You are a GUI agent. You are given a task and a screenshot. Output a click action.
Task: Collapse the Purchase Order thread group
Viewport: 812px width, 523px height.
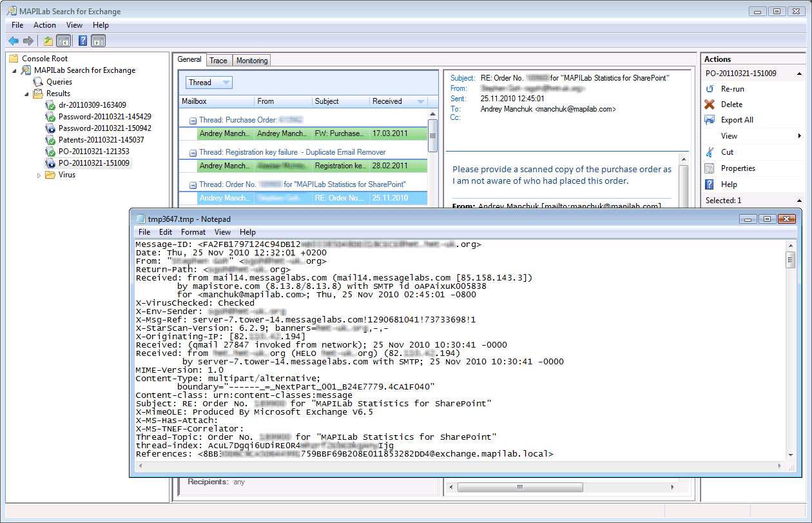(193, 120)
